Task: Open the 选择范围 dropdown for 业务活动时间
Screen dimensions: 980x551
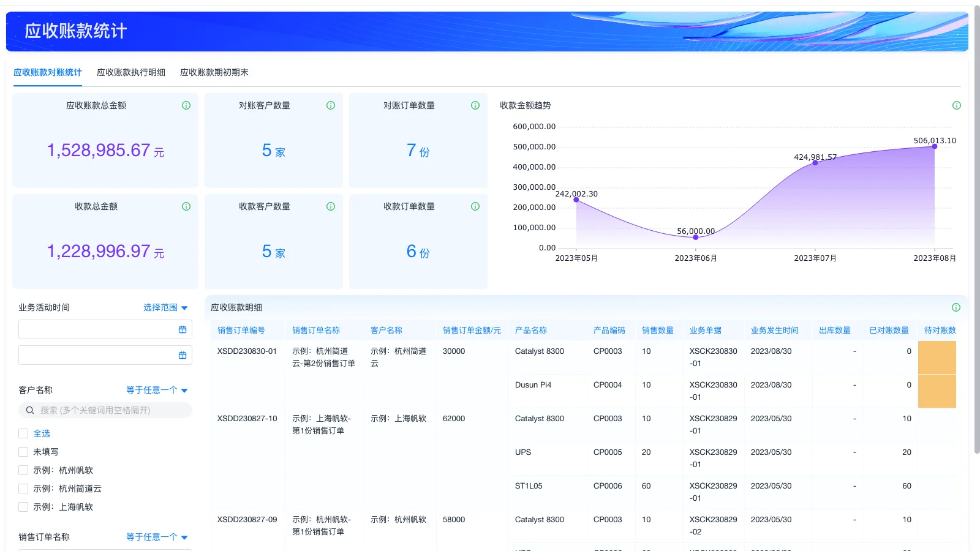Action: (165, 307)
